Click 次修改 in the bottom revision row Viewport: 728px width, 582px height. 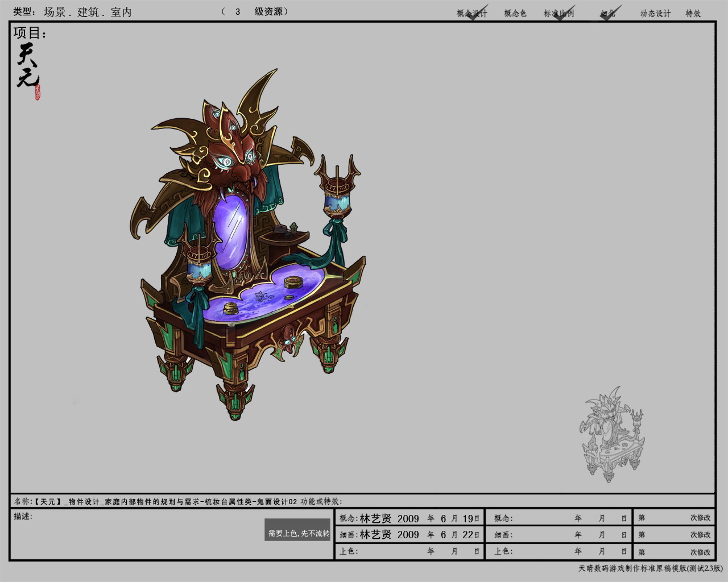pyautogui.click(x=701, y=552)
